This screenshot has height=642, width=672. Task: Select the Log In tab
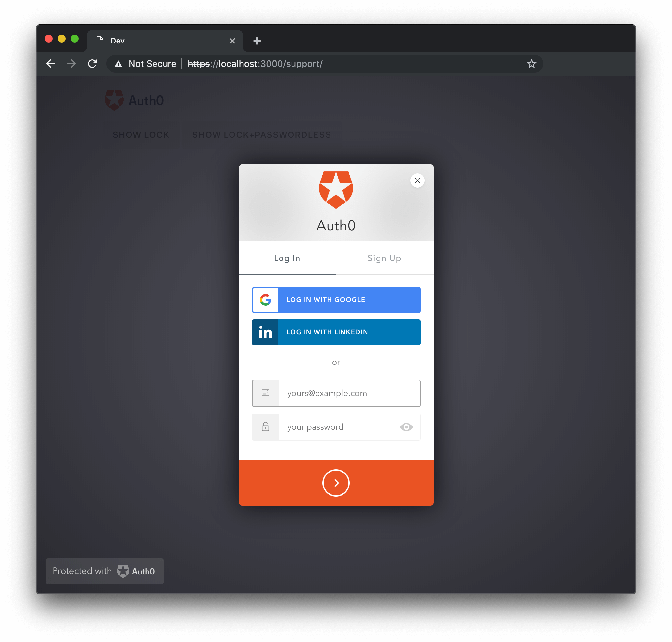(287, 258)
